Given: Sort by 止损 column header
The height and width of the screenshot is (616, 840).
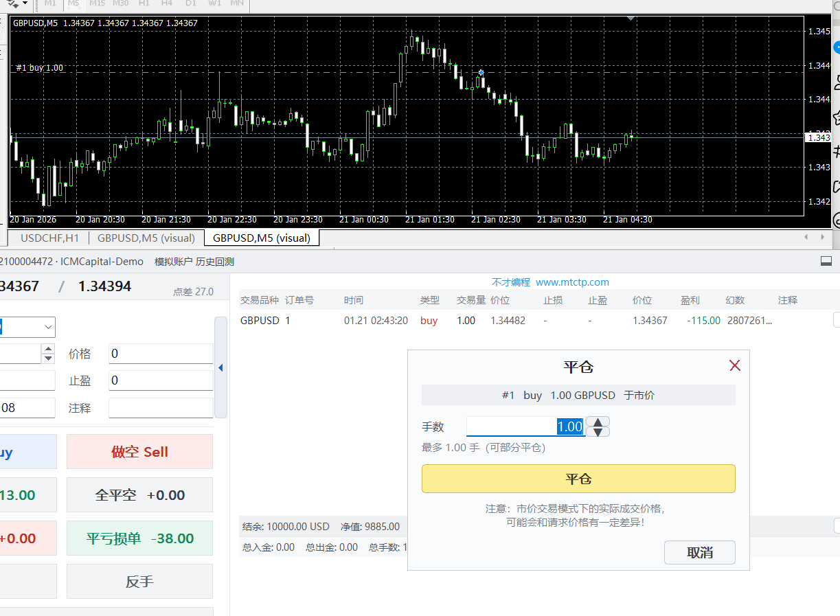Looking at the screenshot, I should (x=553, y=300).
